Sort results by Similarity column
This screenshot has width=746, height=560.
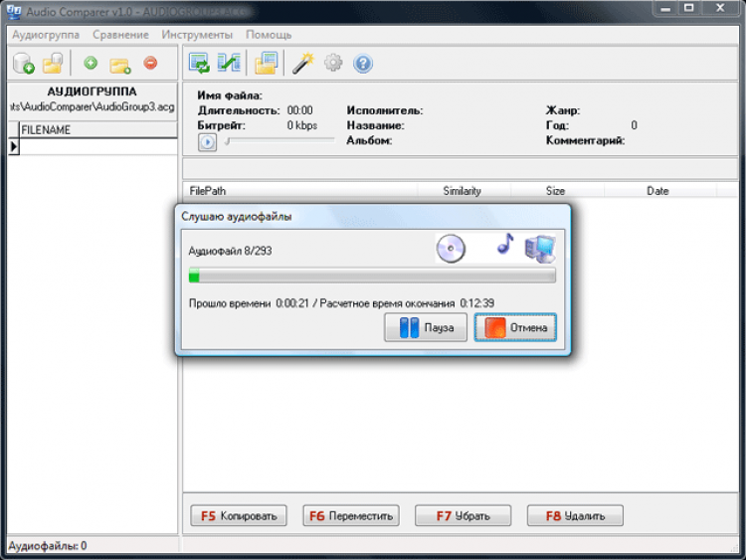pyautogui.click(x=464, y=191)
